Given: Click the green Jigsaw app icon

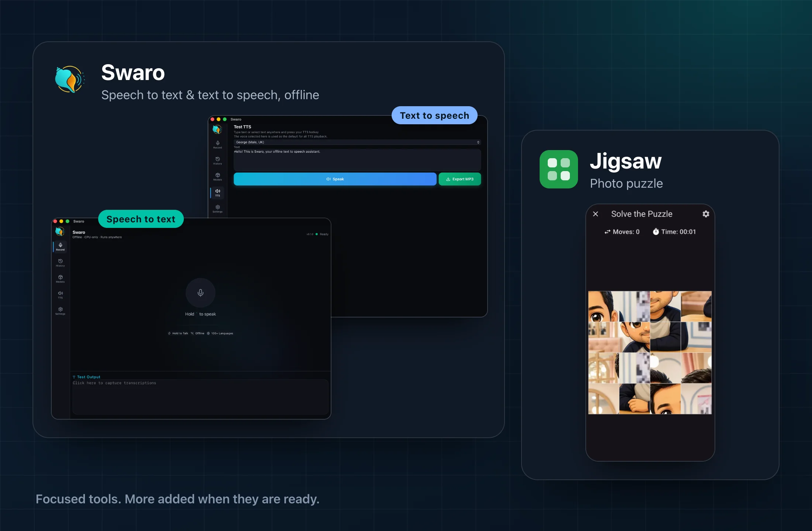Looking at the screenshot, I should coord(559,169).
